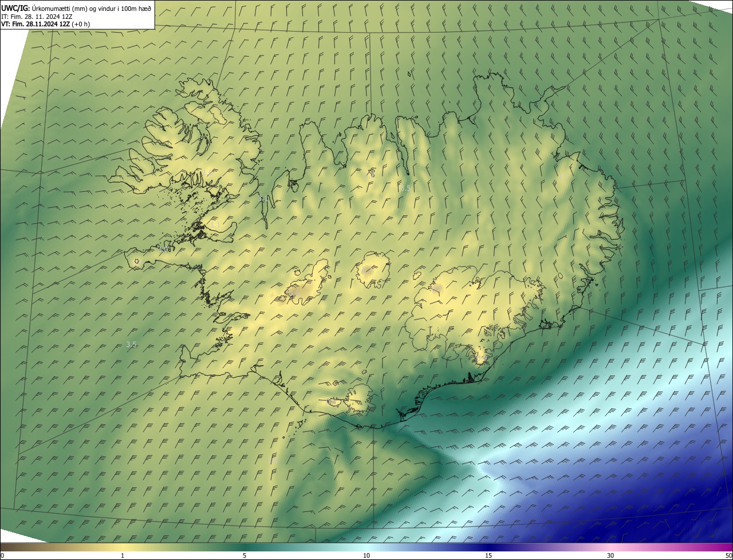Click the '0' tick label on color scale
The width and height of the screenshot is (733, 560).
(x=2, y=555)
